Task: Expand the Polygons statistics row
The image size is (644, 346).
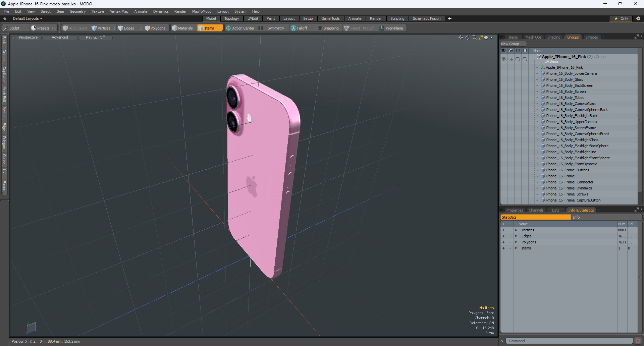Action: [x=516, y=242]
